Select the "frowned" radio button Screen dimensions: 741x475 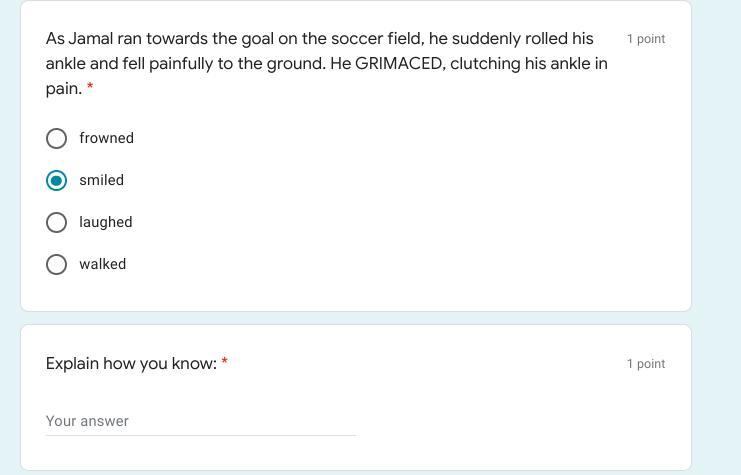[57, 138]
